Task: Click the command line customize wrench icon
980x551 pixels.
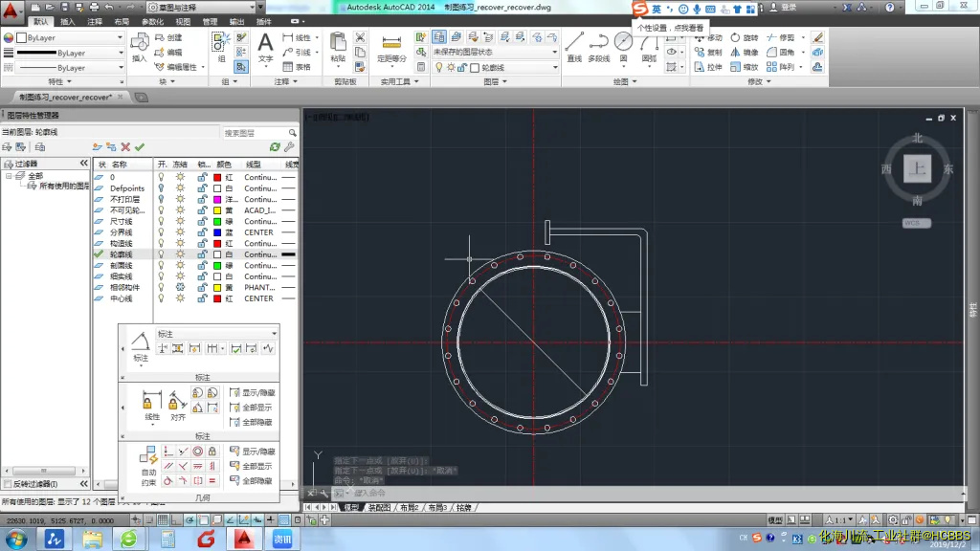Action: point(324,493)
